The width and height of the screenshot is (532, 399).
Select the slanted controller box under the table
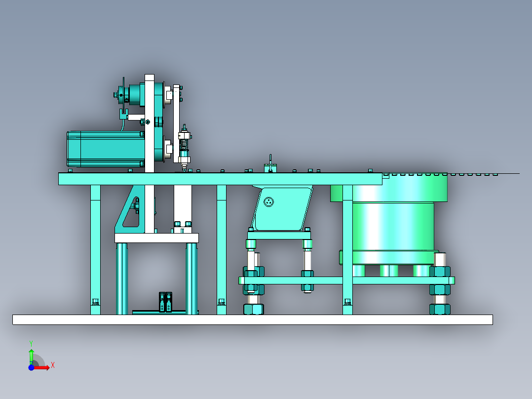click(282, 208)
